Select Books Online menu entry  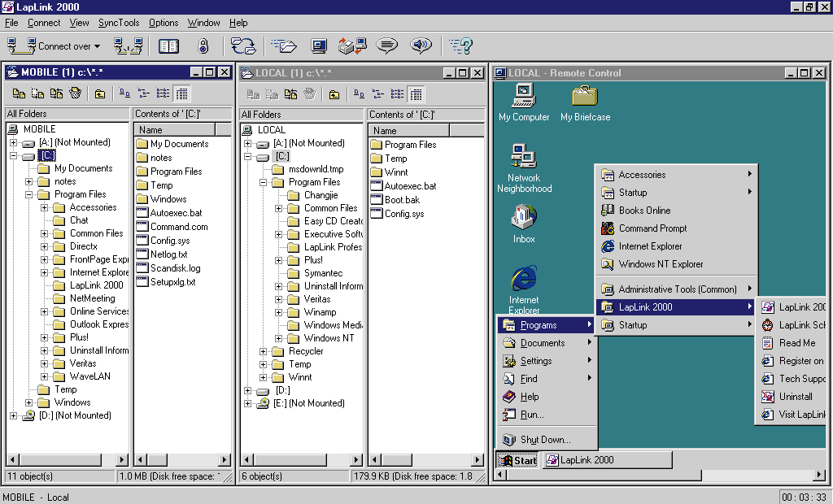coord(675,211)
